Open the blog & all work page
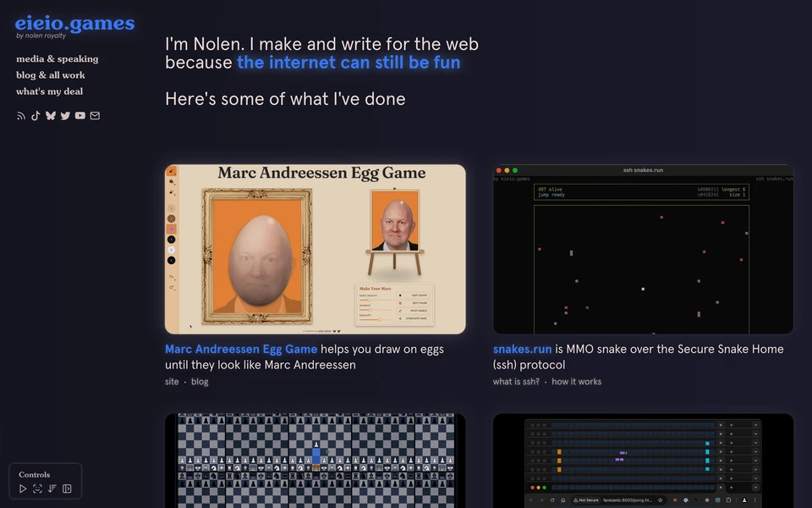 coord(50,75)
